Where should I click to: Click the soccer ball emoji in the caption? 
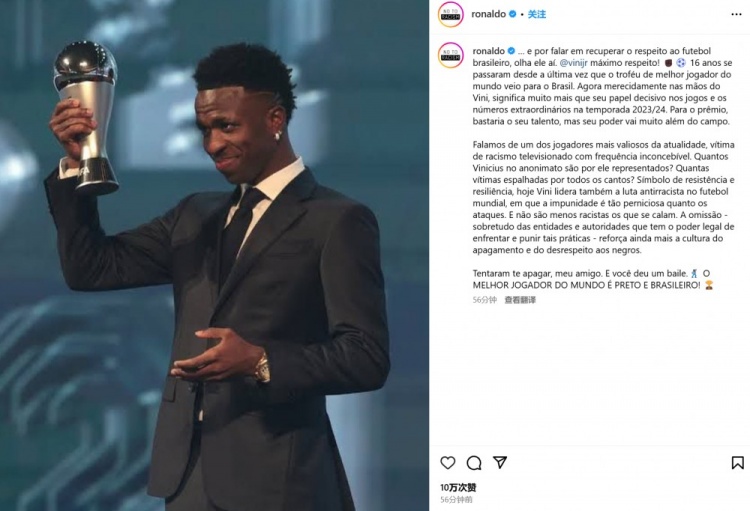click(681, 63)
